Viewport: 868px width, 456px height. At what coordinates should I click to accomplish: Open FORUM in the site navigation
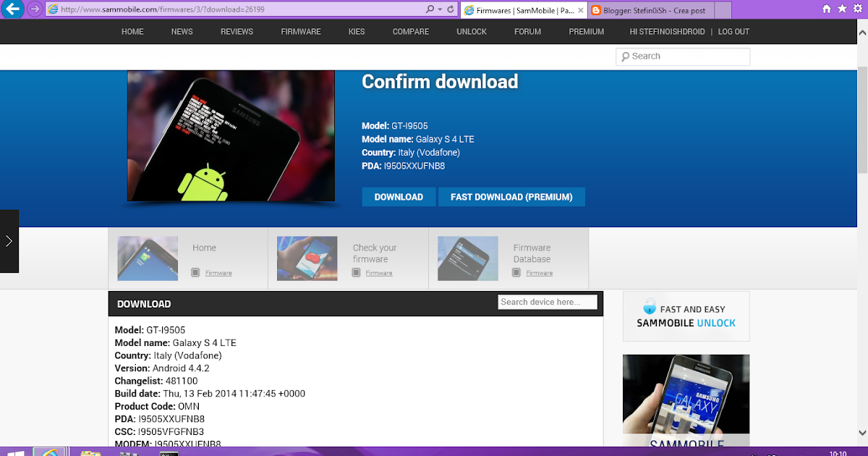click(x=528, y=32)
